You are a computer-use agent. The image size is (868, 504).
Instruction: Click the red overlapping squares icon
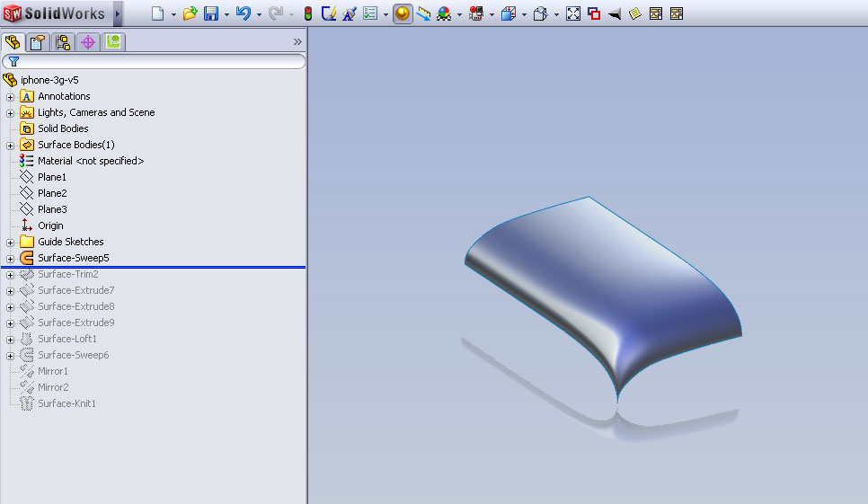click(594, 13)
